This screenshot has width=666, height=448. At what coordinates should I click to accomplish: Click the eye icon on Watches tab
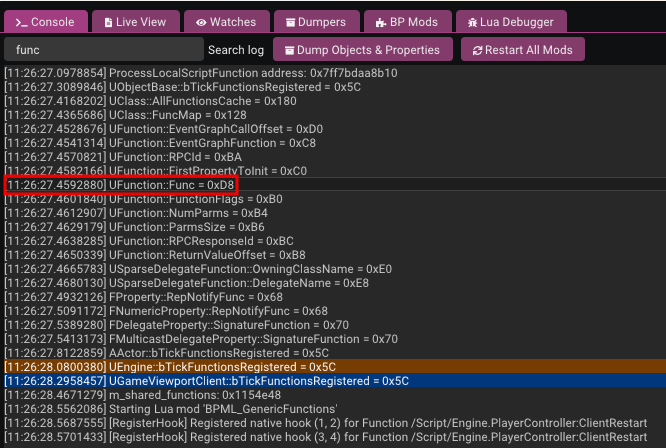coord(201,21)
